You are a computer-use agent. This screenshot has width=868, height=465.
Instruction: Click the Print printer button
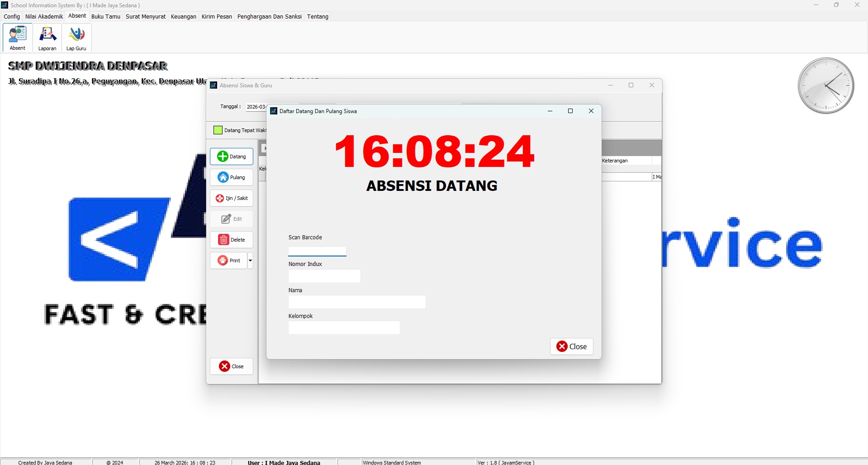229,261
